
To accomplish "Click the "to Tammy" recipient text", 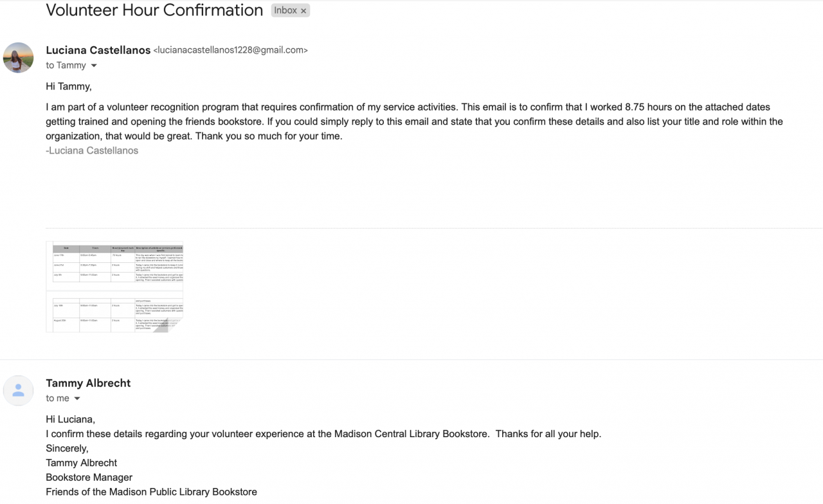I will [66, 66].
